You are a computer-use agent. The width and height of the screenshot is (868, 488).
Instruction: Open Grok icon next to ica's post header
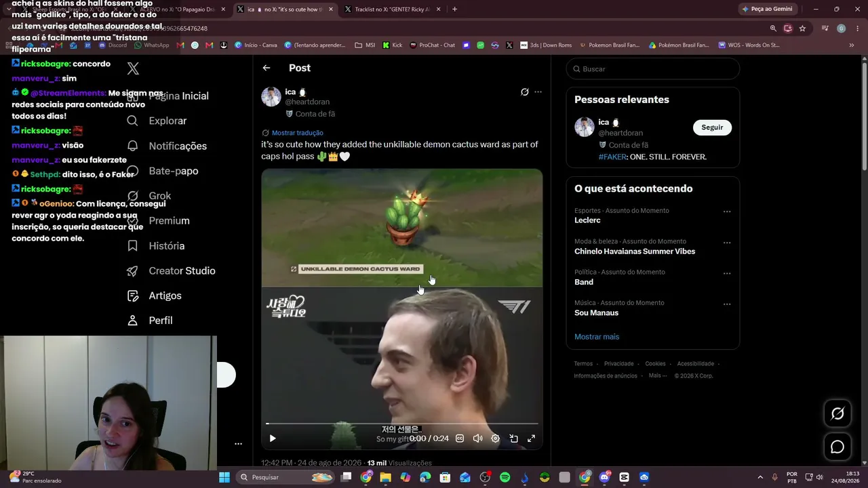pos(524,92)
